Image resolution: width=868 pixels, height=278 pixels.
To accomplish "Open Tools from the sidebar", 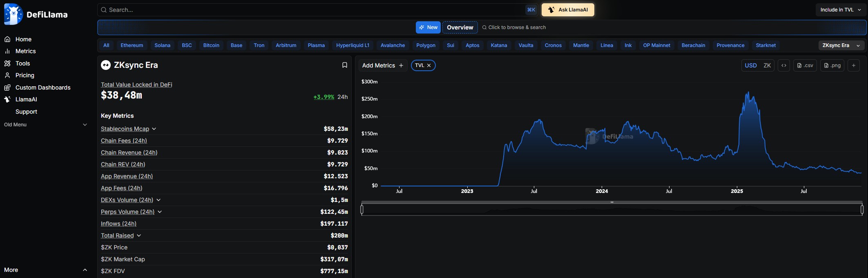I will [x=22, y=63].
